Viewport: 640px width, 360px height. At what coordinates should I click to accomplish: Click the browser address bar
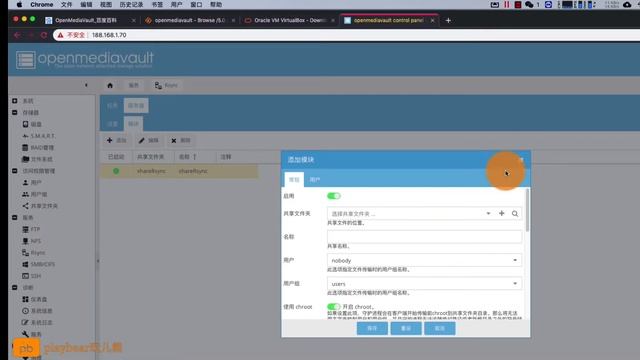[x=347, y=35]
